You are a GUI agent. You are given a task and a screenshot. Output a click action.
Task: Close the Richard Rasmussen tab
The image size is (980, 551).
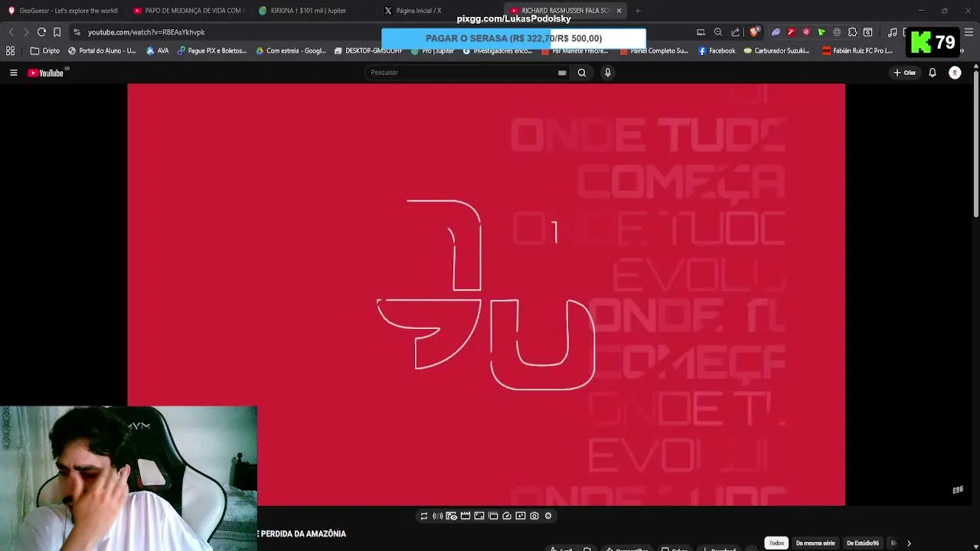pyautogui.click(x=619, y=11)
